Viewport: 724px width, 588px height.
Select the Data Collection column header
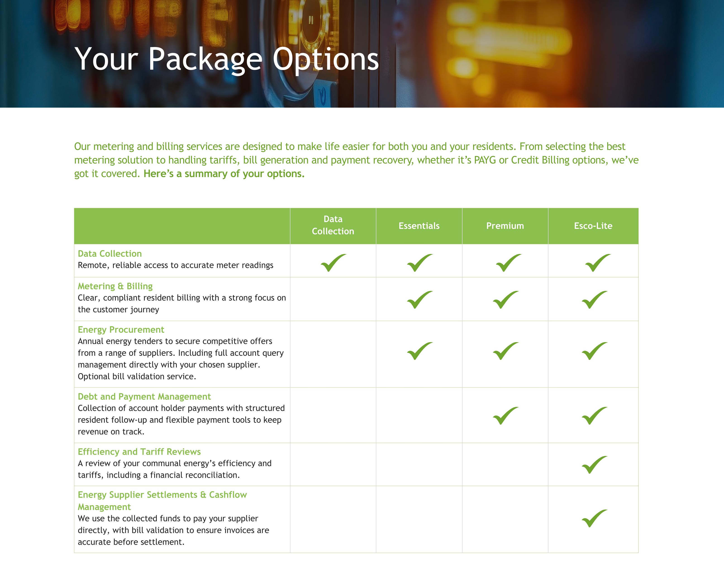(x=333, y=225)
